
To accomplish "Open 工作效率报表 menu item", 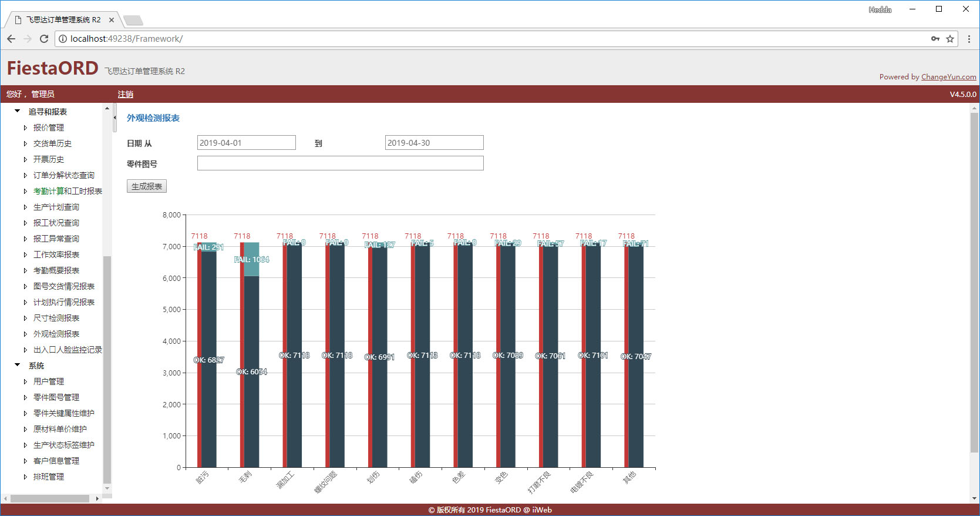I will (x=56, y=254).
